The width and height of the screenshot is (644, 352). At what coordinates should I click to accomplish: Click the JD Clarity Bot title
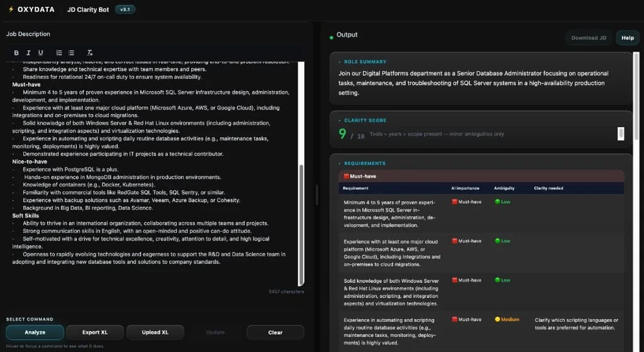pos(88,9)
